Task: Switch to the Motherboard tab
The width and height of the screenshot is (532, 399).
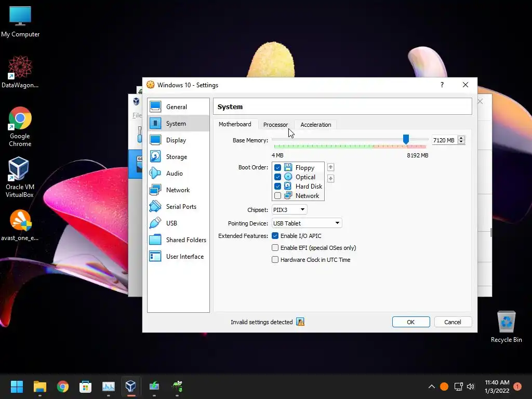Action: pos(235,124)
